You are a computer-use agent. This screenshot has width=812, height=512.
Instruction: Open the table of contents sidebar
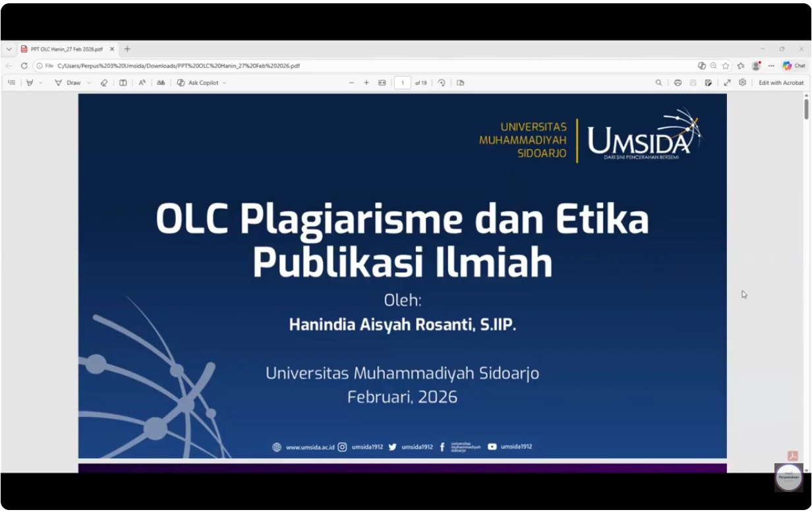pyautogui.click(x=12, y=83)
